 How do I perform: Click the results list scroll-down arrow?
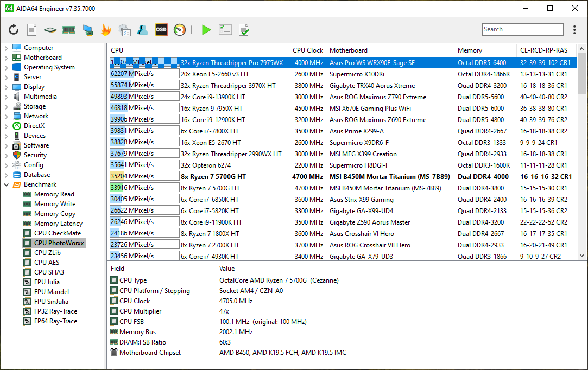(x=581, y=256)
